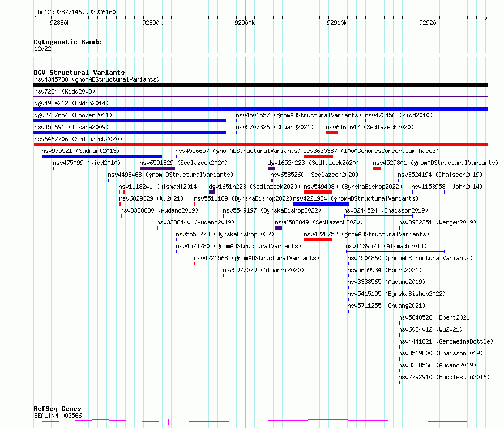This screenshot has width=504, height=428.
Task: Select blue bar under dgv2787n54 (Cooper2011)
Action: tap(130, 121)
